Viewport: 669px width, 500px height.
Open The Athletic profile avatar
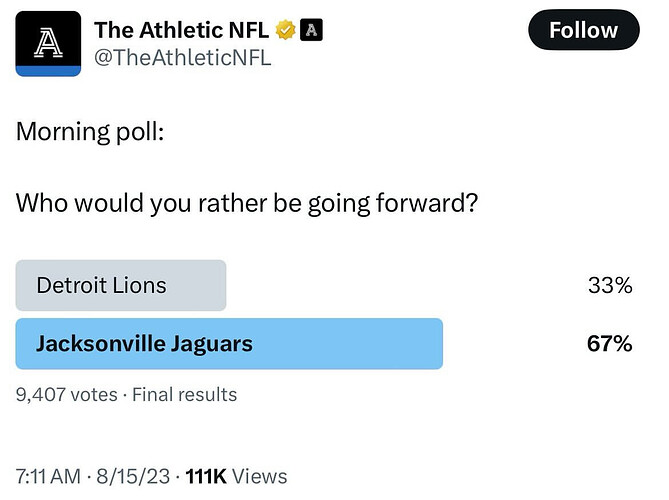pos(48,44)
